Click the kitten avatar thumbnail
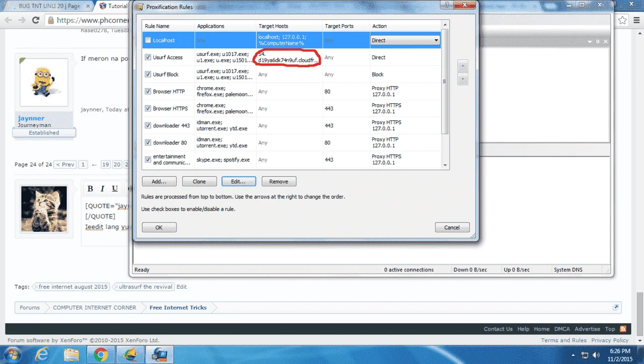 [44, 209]
